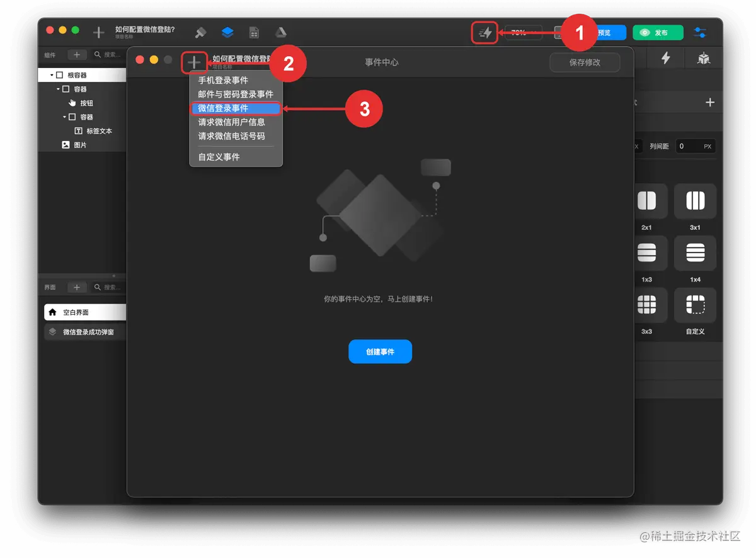Open the event center lightning icon in main toolbar
This screenshot has height=558, width=756.
(x=484, y=33)
